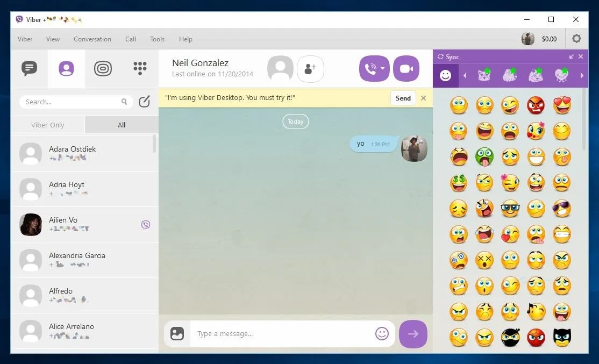Switch to All contacts tab
This screenshot has height=364, width=599.
pos(122,125)
